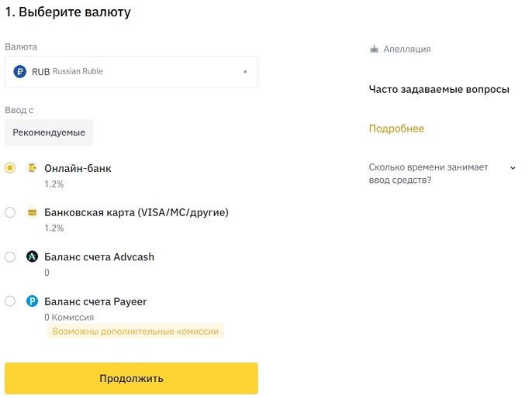Click the Часто задаваемые вопросы heading
Image resolution: width=532 pixels, height=399 pixels.
click(439, 90)
